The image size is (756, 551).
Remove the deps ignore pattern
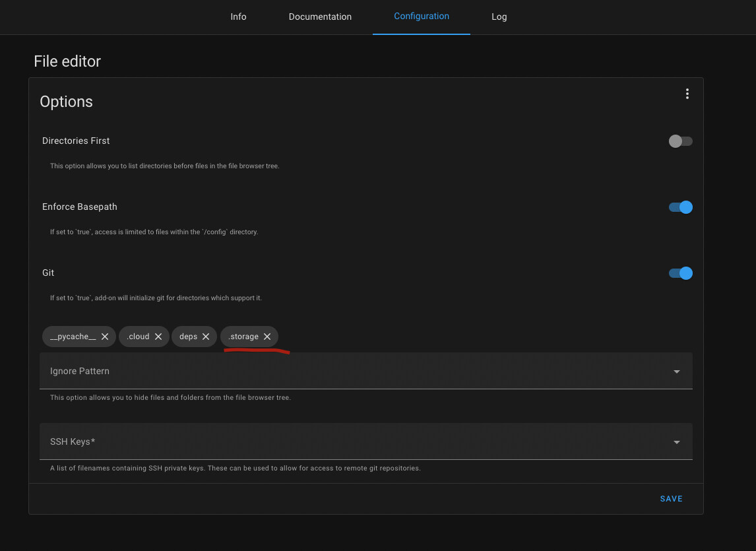pyautogui.click(x=206, y=336)
